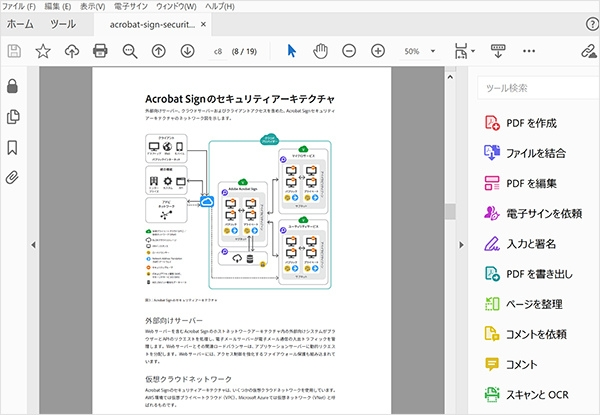The width and height of the screenshot is (600, 415).
Task: Activate the hand pan tool
Action: 320,50
